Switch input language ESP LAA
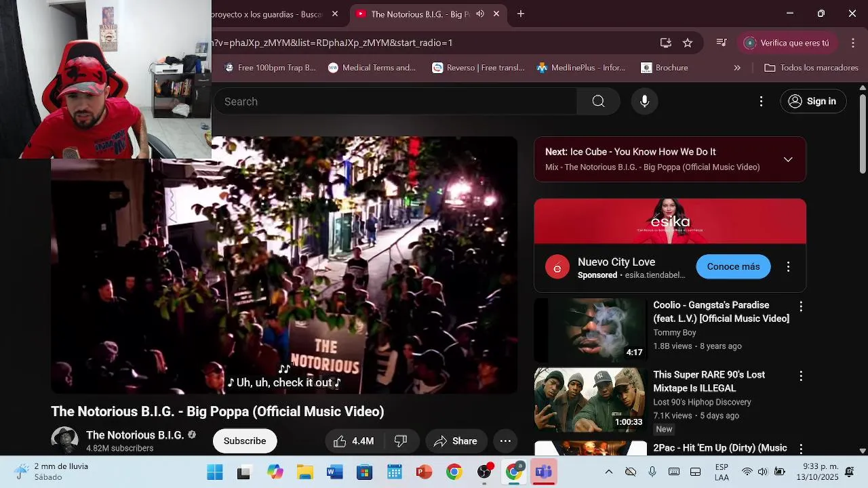 coord(722,472)
